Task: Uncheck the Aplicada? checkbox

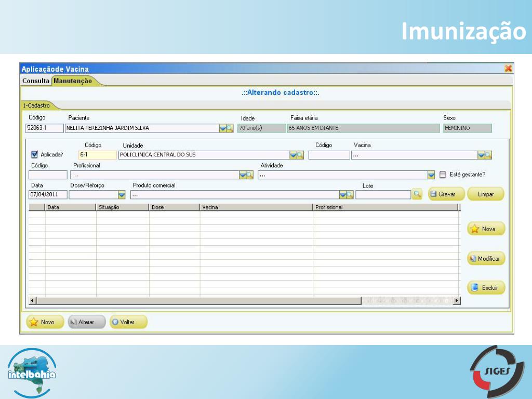Action: [35, 154]
